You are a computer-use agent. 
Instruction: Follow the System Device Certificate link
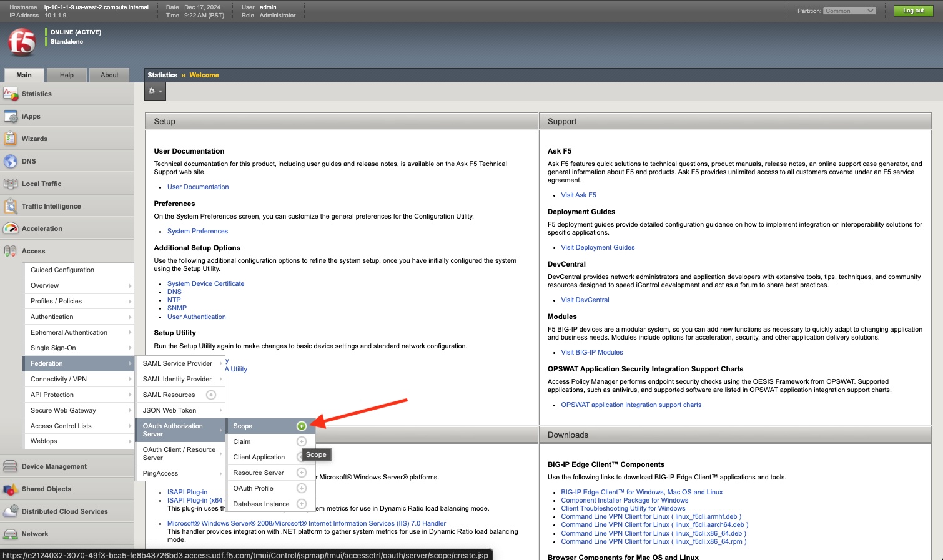pos(205,283)
